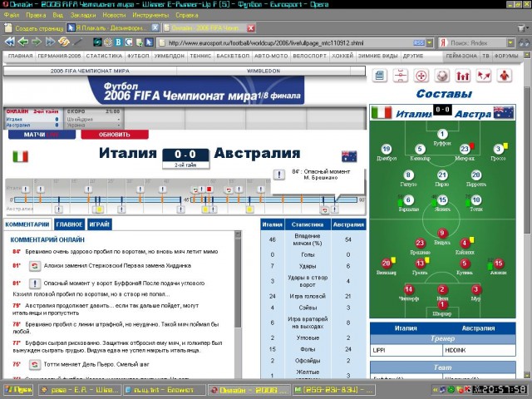Image resolution: width=532 pixels, height=399 pixels.
Task: Click the red card timeline marker for Italy
Action: 209,190
